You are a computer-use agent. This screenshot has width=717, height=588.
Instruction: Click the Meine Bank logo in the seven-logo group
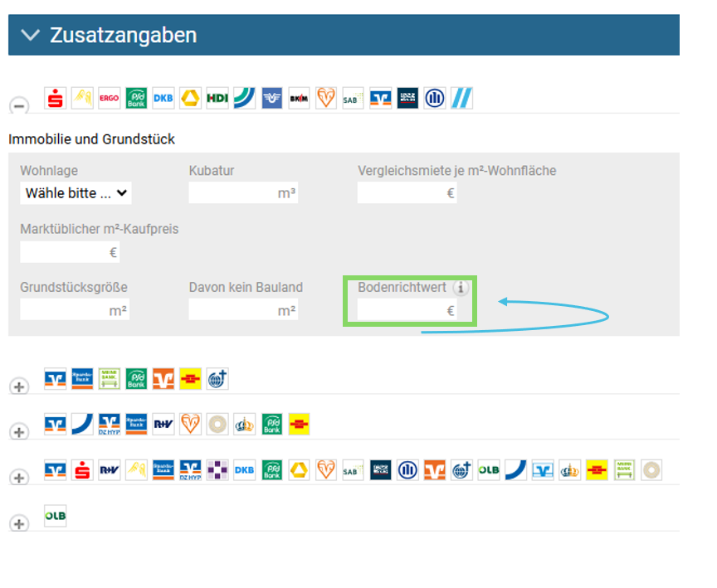tap(110, 379)
